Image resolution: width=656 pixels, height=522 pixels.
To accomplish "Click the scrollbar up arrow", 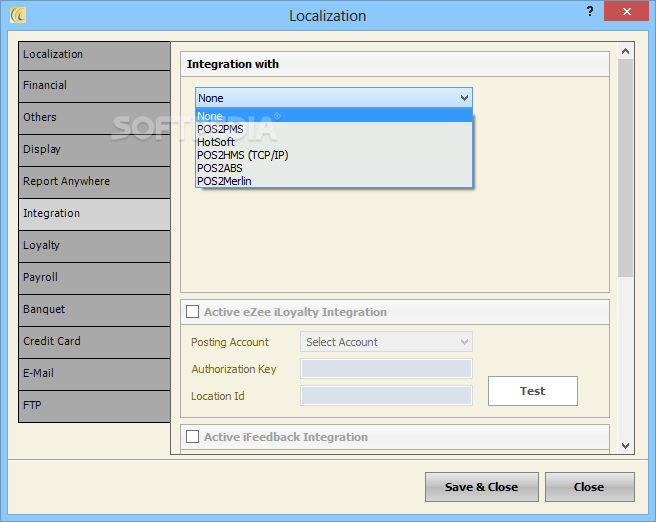I will coord(625,51).
